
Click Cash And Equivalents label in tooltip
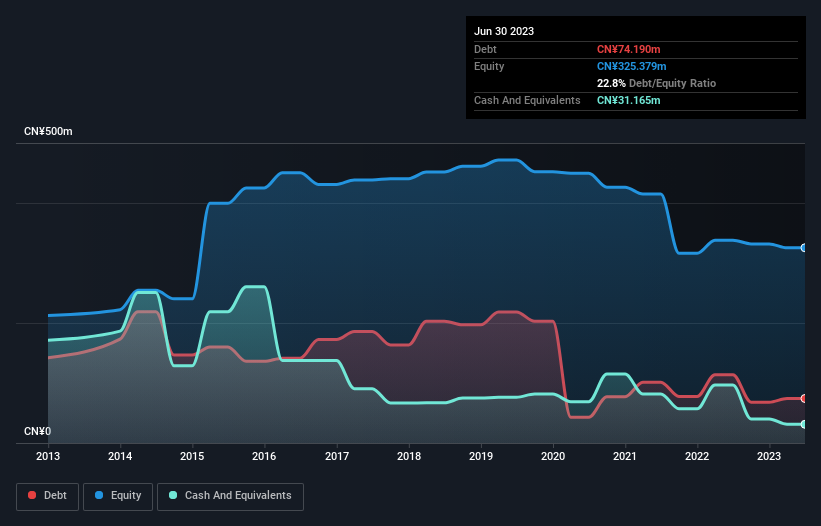point(527,100)
